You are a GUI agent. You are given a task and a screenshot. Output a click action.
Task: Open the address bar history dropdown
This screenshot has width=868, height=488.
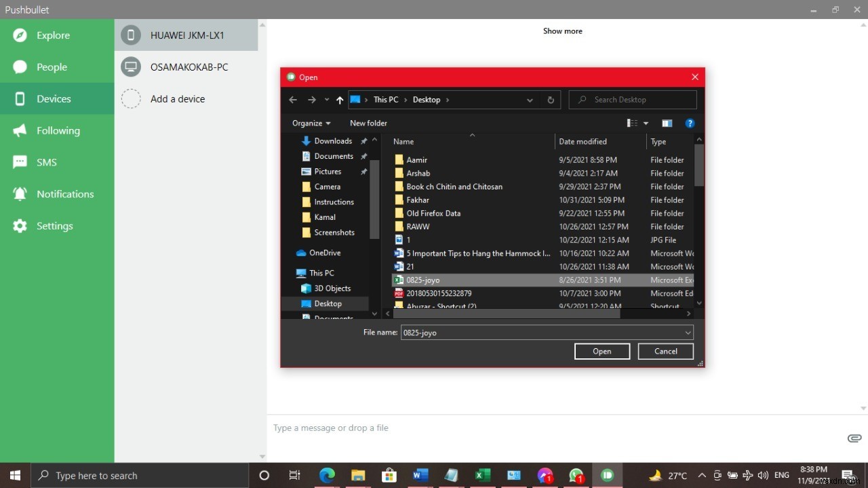530,100
